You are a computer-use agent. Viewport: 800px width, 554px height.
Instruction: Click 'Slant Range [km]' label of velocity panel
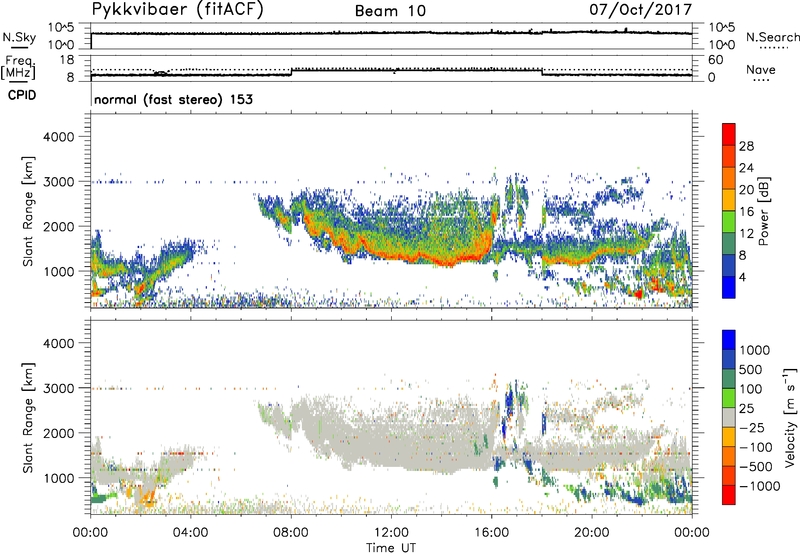(x=28, y=417)
